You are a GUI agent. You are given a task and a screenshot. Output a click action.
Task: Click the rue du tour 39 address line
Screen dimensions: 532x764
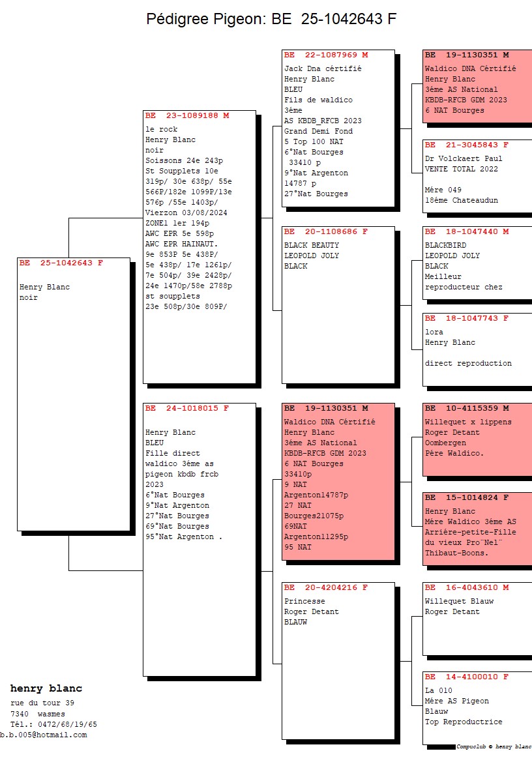click(42, 703)
